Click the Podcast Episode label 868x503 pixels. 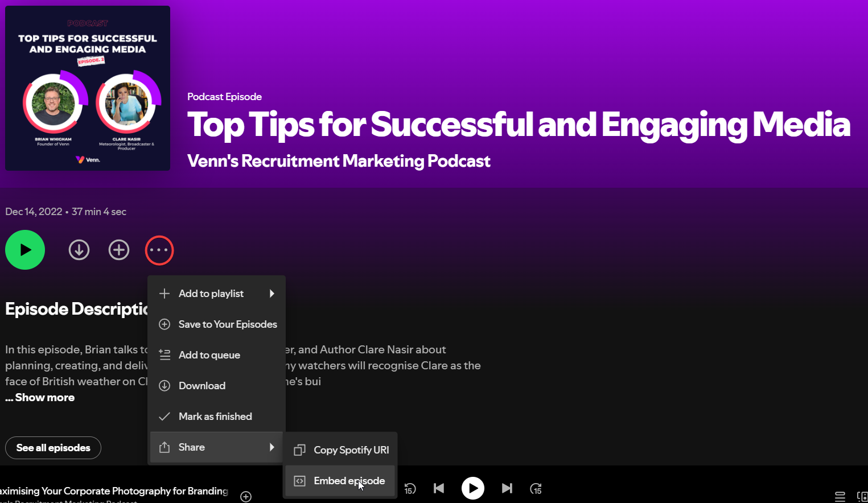point(224,97)
